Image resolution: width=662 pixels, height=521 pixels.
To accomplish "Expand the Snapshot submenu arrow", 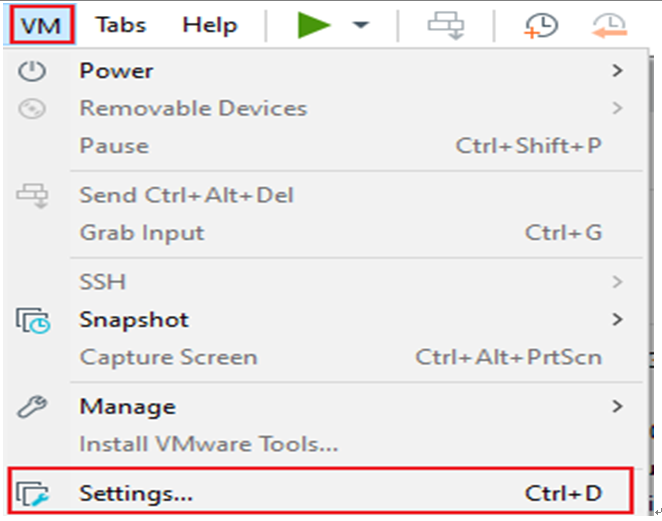I will click(x=618, y=320).
